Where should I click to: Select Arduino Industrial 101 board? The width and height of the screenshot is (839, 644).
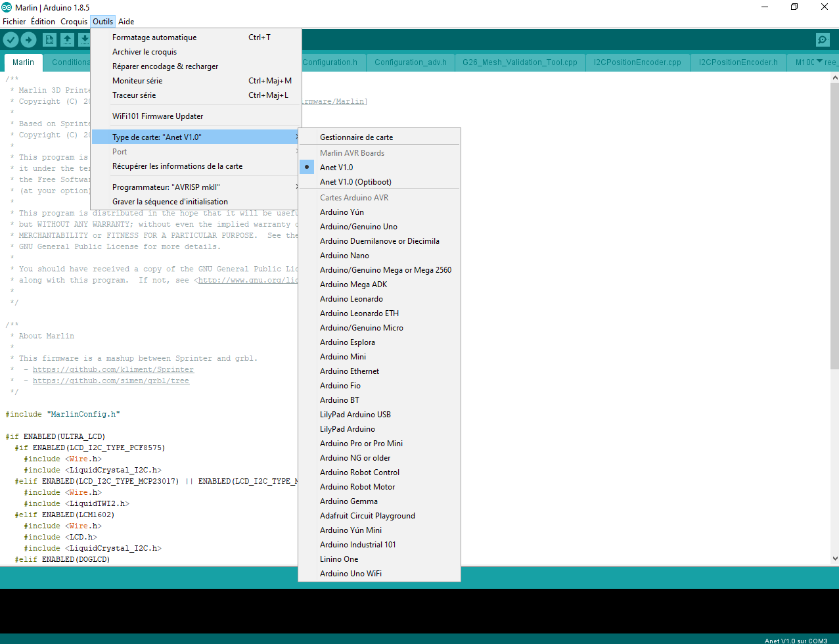379,545
